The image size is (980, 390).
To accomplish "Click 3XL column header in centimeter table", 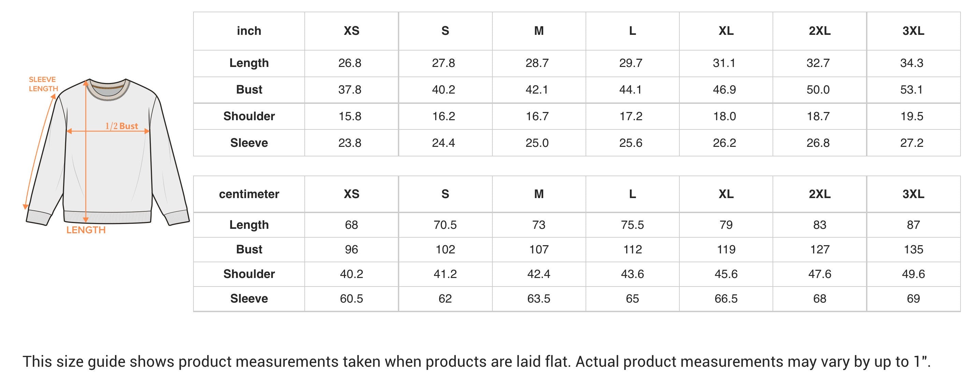I will [x=913, y=194].
